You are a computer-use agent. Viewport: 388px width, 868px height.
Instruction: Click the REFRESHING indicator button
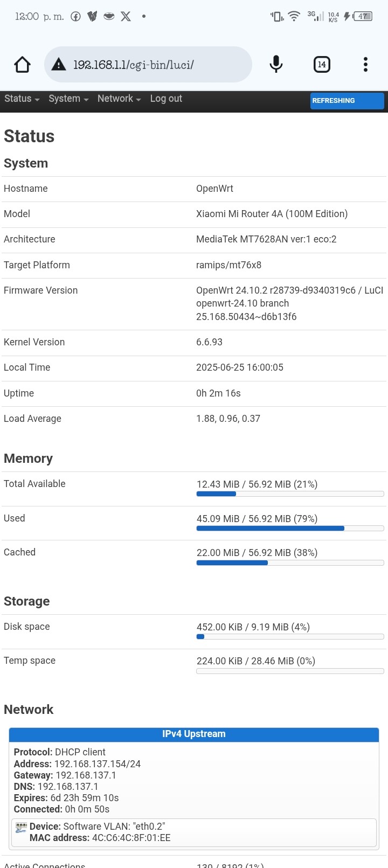click(x=347, y=101)
